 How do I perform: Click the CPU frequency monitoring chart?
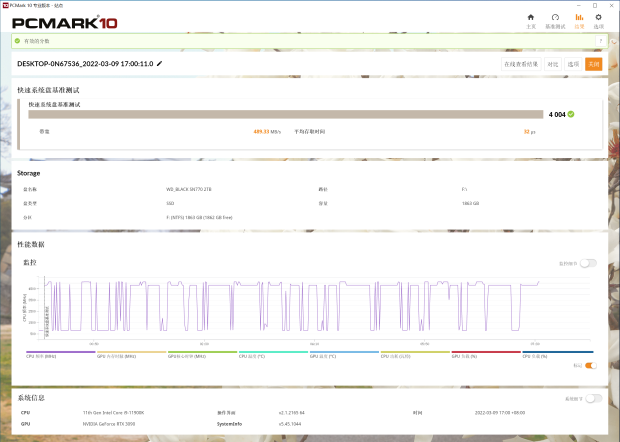point(314,308)
